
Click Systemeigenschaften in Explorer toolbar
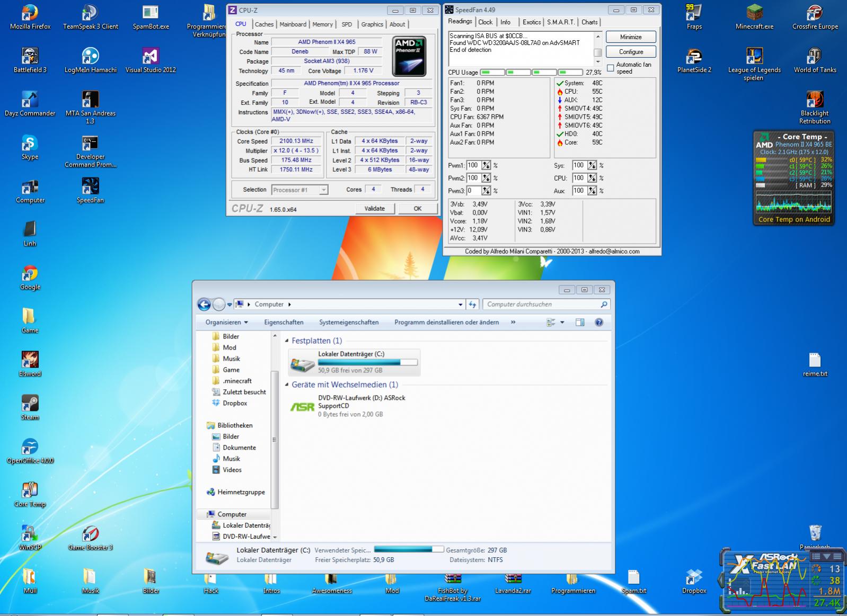click(x=349, y=322)
